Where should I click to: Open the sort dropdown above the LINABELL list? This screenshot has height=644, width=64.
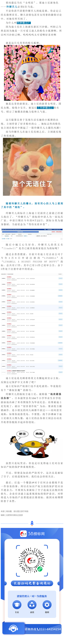[60, 274]
